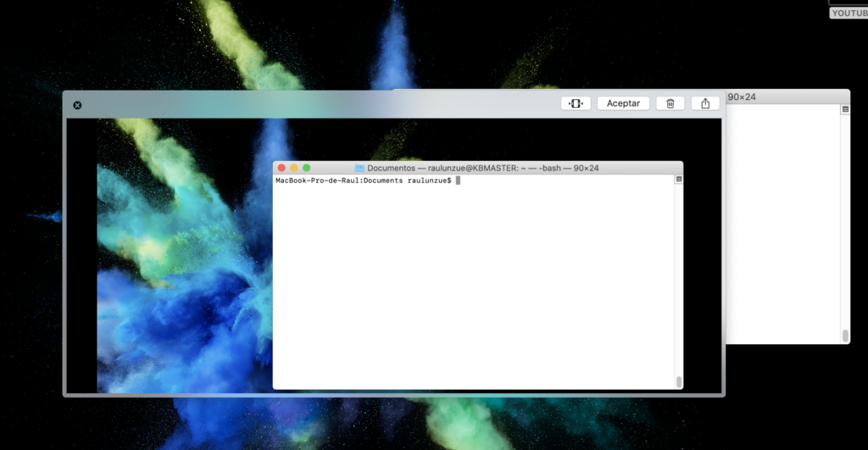The width and height of the screenshot is (868, 450).
Task: Click the Trim button in the preview toolbar
Action: pos(576,103)
